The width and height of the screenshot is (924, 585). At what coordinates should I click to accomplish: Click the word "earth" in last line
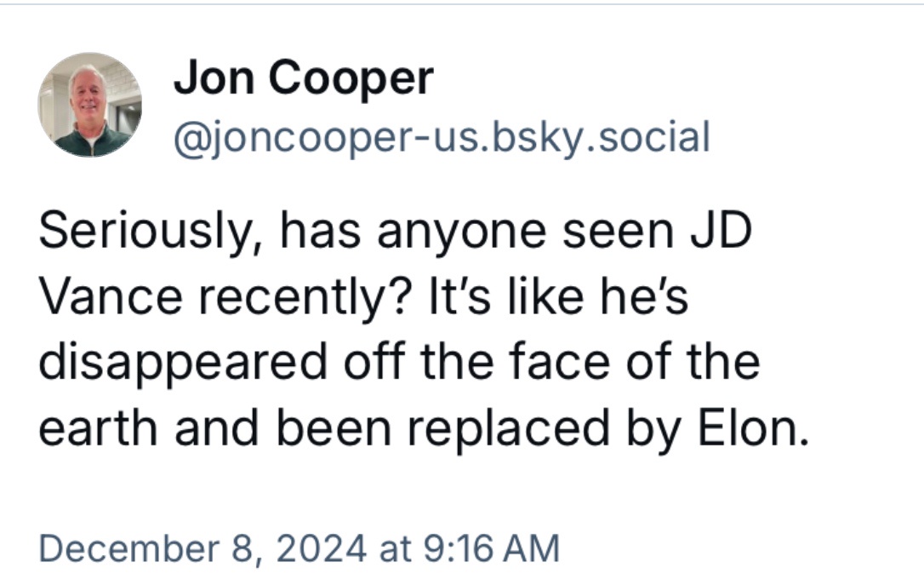point(99,427)
